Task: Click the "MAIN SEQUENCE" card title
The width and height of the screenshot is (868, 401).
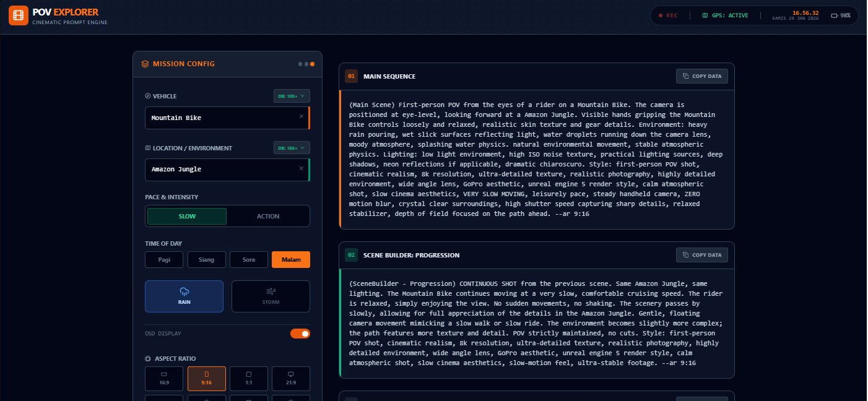Action: point(389,77)
